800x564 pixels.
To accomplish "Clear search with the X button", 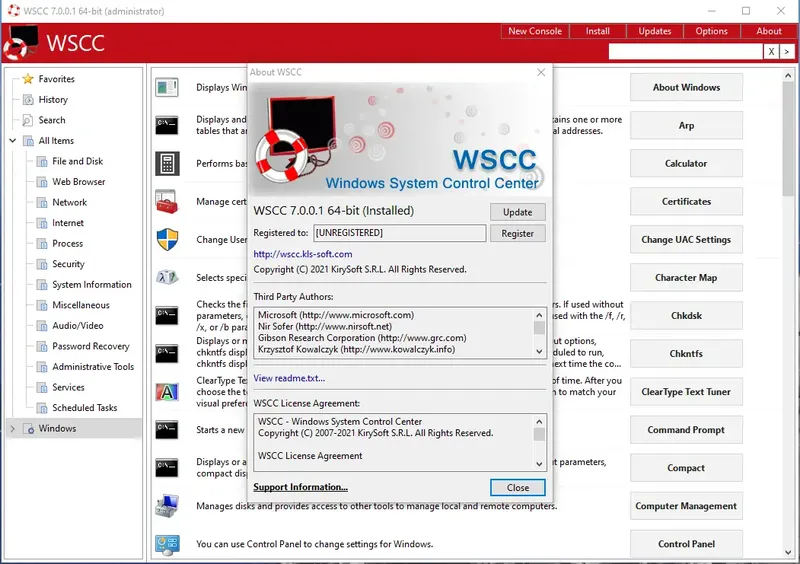I will click(771, 52).
